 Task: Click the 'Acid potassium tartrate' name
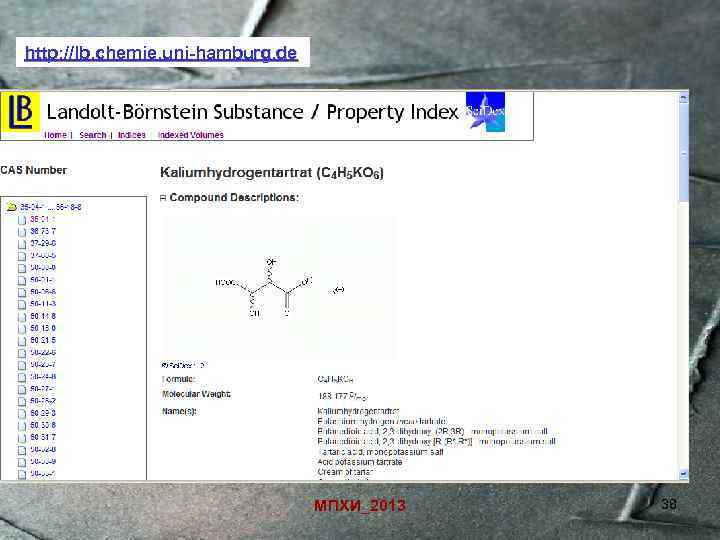point(360,462)
